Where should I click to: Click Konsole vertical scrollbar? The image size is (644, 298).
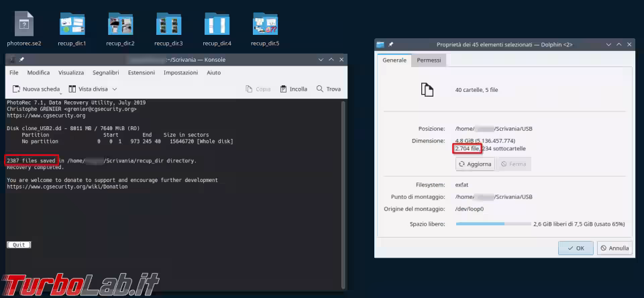(343, 195)
